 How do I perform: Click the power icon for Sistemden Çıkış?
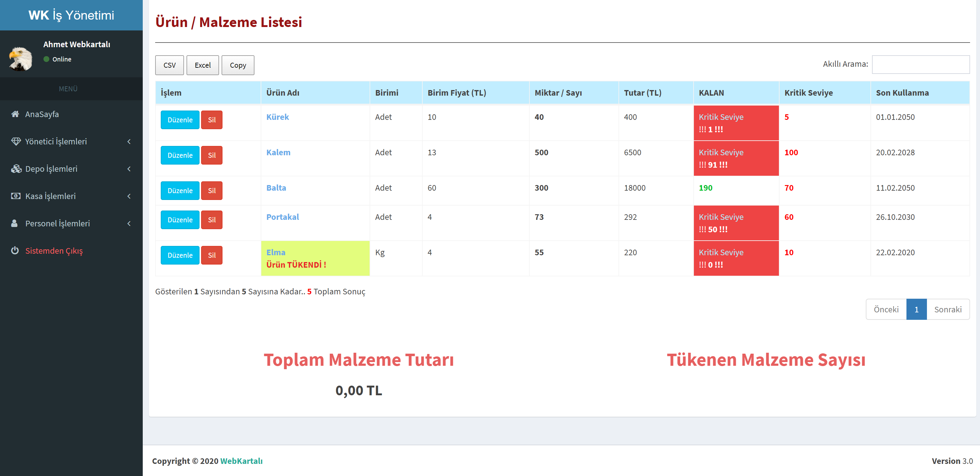15,251
